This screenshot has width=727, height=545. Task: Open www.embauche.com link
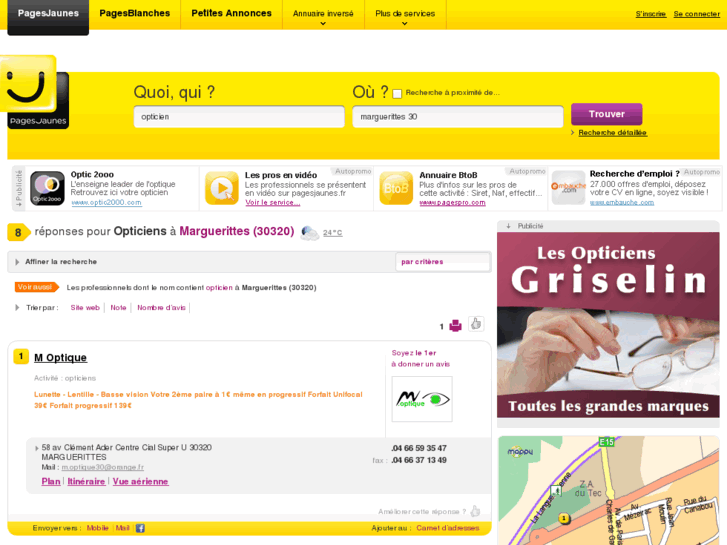pyautogui.click(x=622, y=202)
